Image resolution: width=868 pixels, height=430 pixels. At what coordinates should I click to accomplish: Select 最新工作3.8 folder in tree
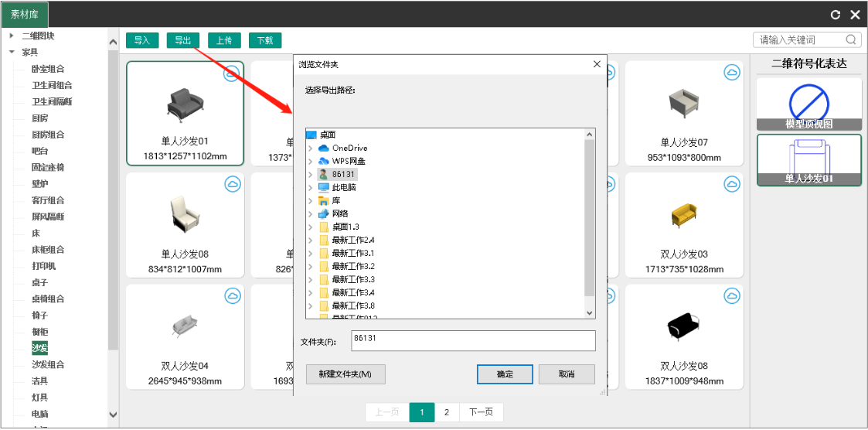[354, 305]
